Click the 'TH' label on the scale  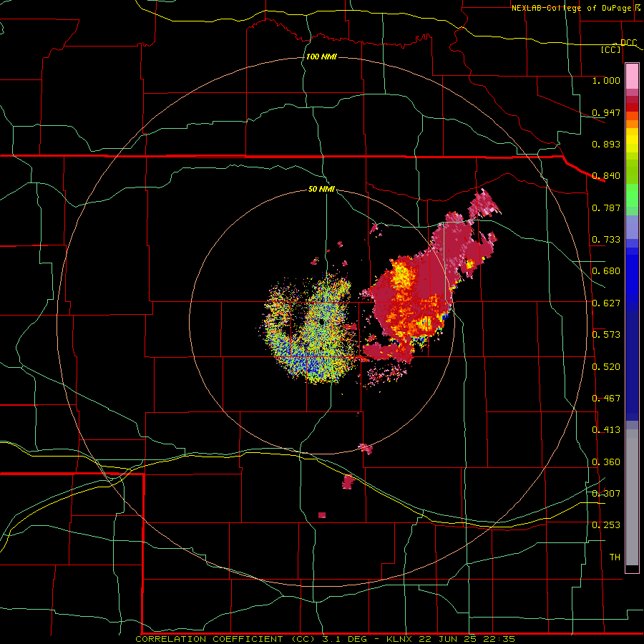coord(615,557)
